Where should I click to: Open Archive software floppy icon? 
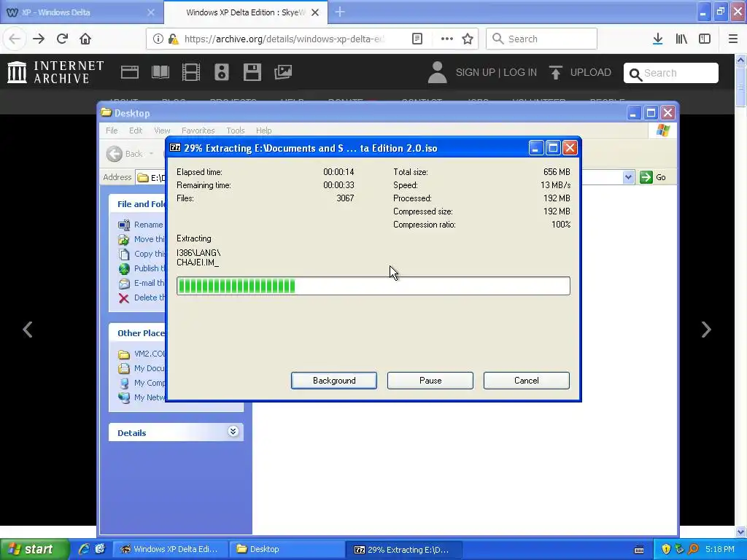(x=252, y=72)
